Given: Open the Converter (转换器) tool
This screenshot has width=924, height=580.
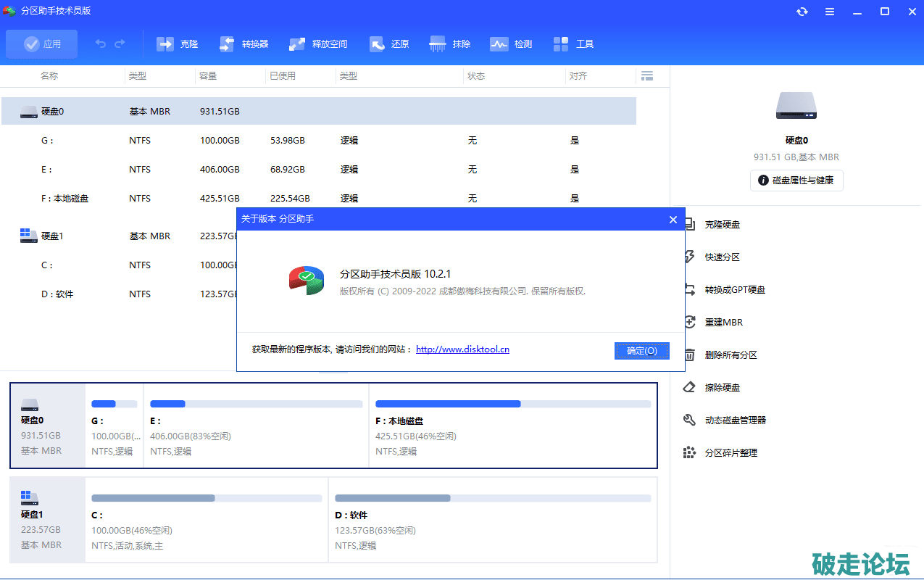Looking at the screenshot, I should tap(228, 44).
